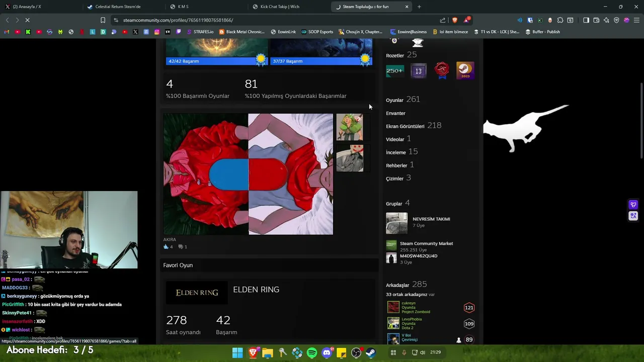Open the Envanter link

click(395, 113)
